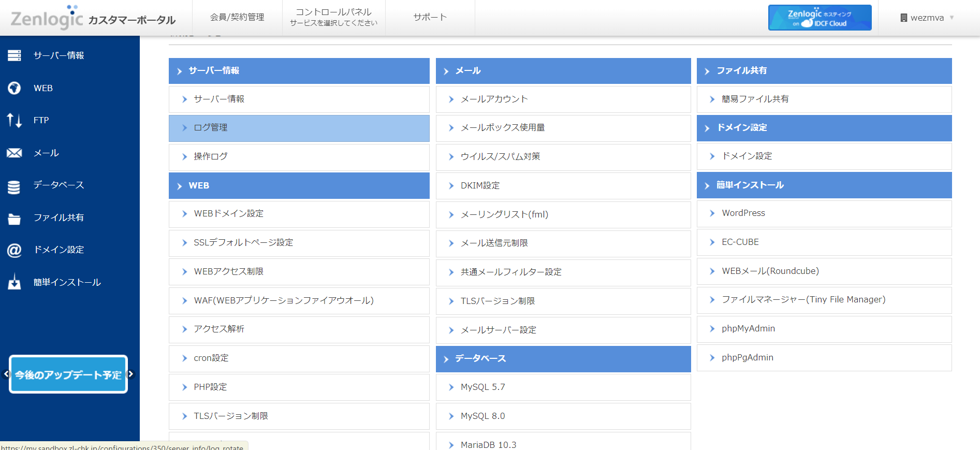The height and width of the screenshot is (450, 980).
Task: Click the 今後のアップデート予定 banner button
Action: click(68, 374)
